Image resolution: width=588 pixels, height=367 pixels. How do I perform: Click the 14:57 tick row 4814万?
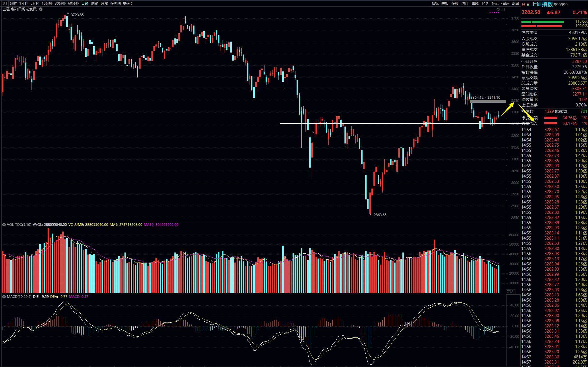click(554, 357)
